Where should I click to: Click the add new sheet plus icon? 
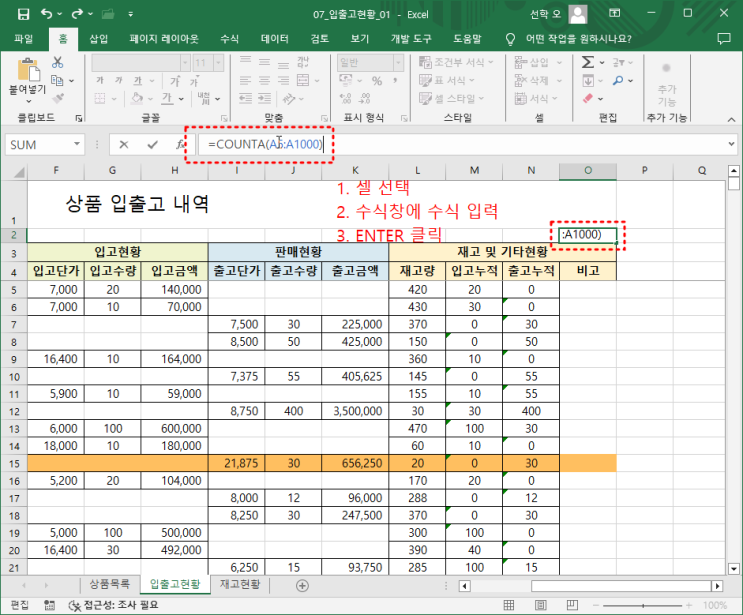[x=302, y=586]
